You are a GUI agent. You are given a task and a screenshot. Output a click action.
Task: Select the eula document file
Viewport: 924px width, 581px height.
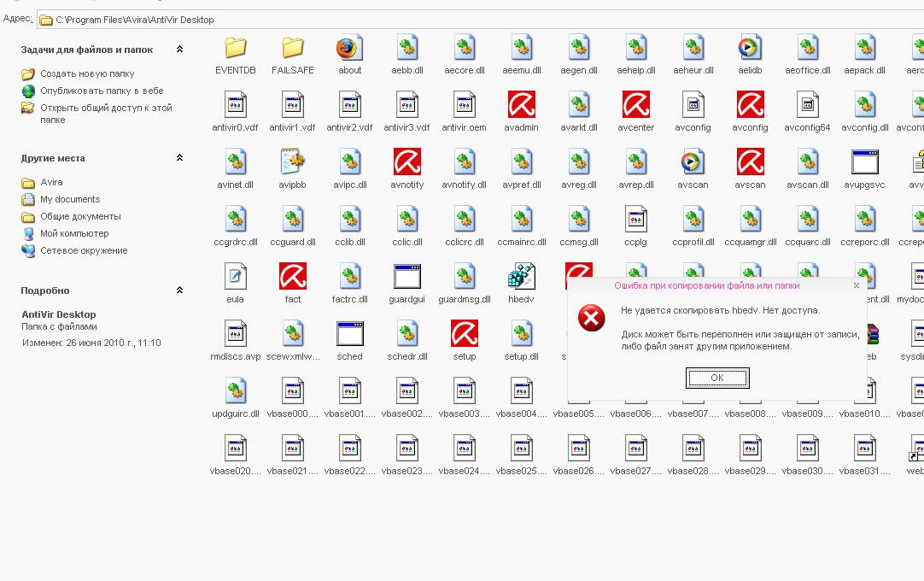point(236,278)
